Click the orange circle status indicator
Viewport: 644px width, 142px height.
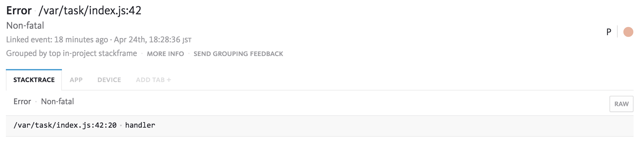[x=628, y=32]
